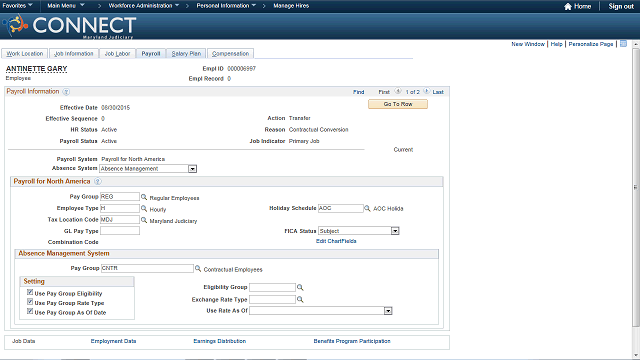Screen dimensions: 640x360
Task: Click Eligibility Group input field
Action: tap(272, 287)
